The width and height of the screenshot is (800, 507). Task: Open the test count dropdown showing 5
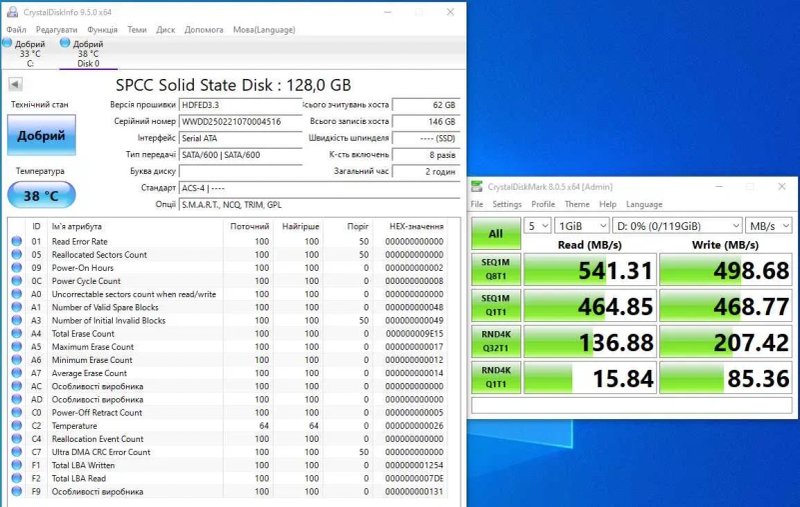[537, 226]
